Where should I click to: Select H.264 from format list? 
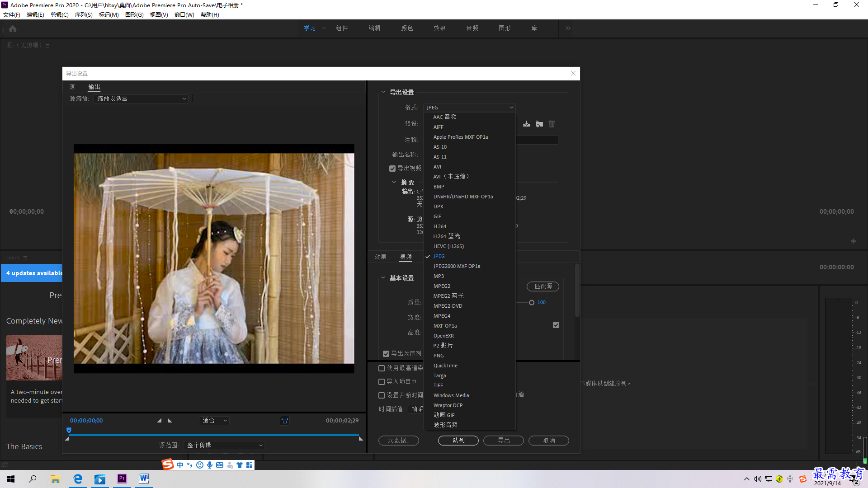click(469, 226)
